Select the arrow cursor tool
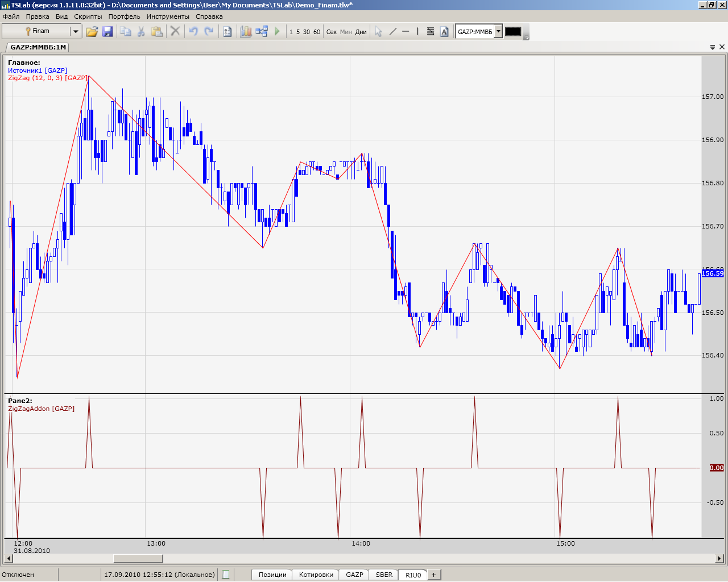The width and height of the screenshot is (728, 582). click(x=378, y=32)
